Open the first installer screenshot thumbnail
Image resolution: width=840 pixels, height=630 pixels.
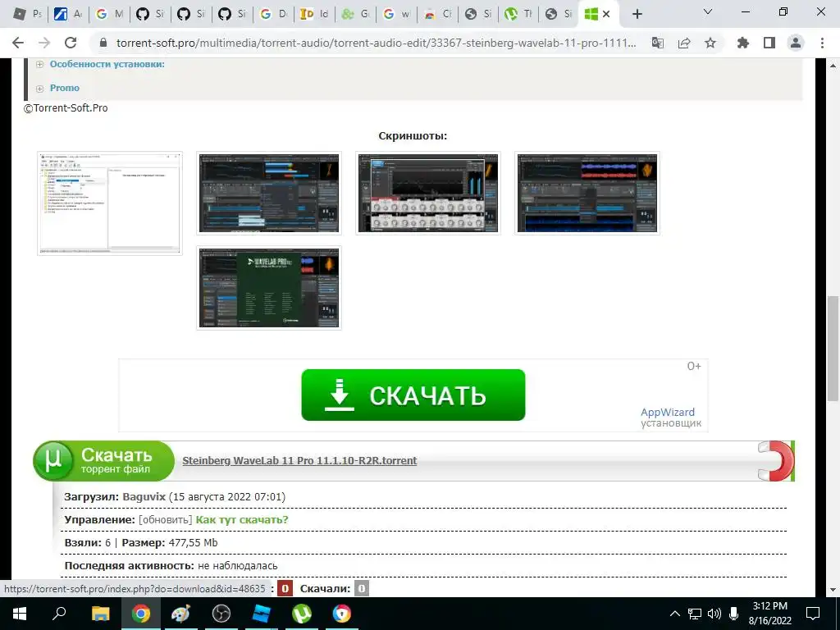click(x=110, y=203)
